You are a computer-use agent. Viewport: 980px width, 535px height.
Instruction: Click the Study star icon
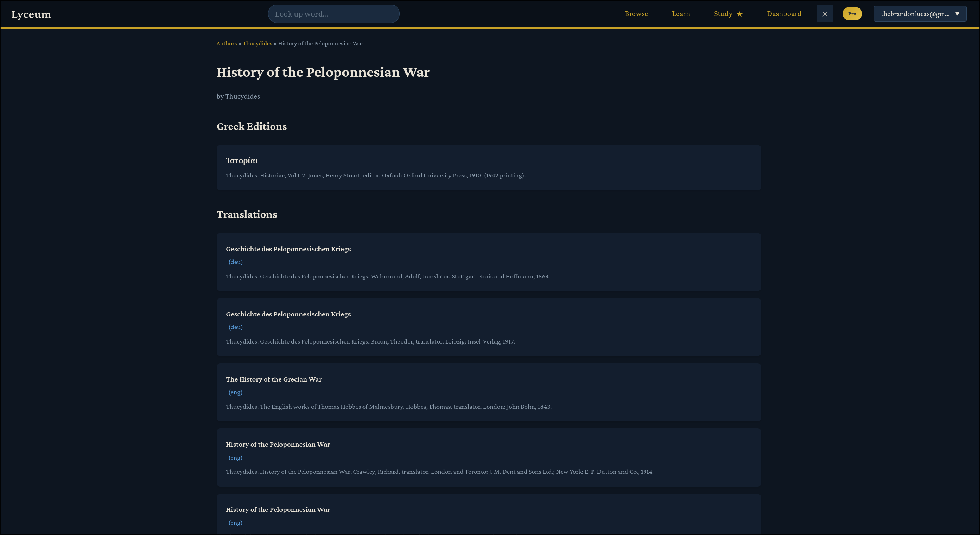pos(739,14)
